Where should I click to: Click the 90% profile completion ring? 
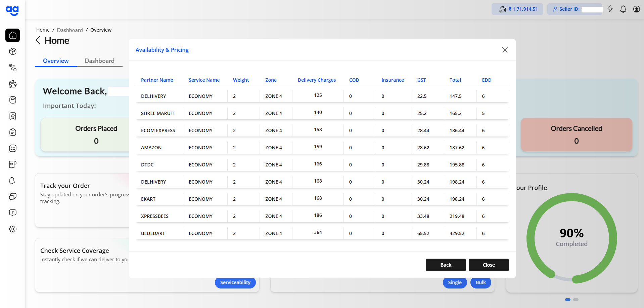(x=571, y=238)
